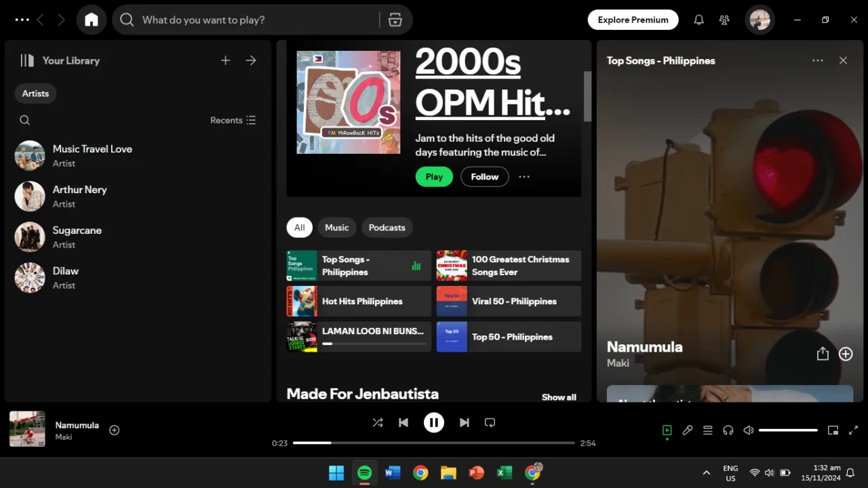868x488 pixels.
Task: Click Explore Premium button
Action: coord(633,20)
